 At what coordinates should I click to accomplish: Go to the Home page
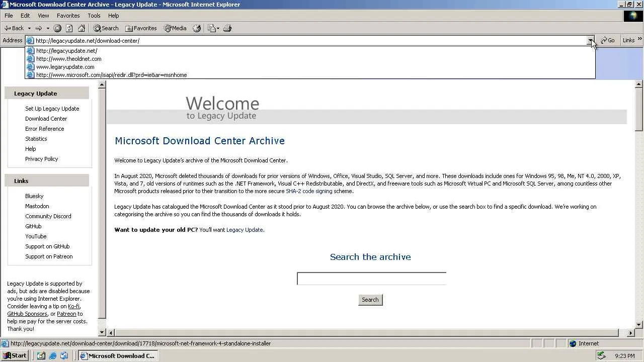[x=82, y=28]
